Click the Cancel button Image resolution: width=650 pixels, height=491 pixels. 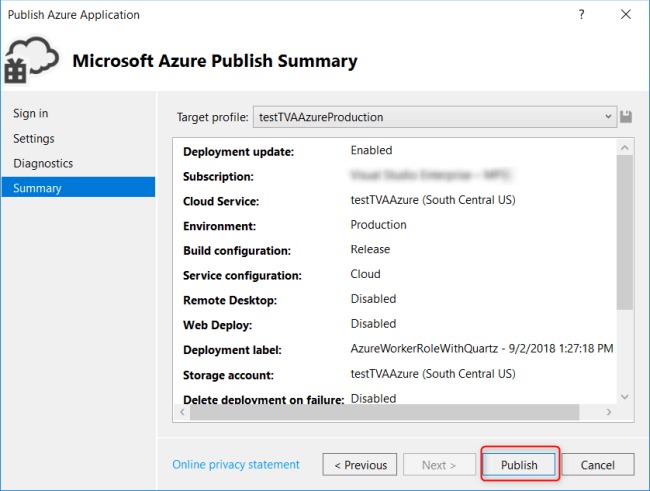(597, 464)
